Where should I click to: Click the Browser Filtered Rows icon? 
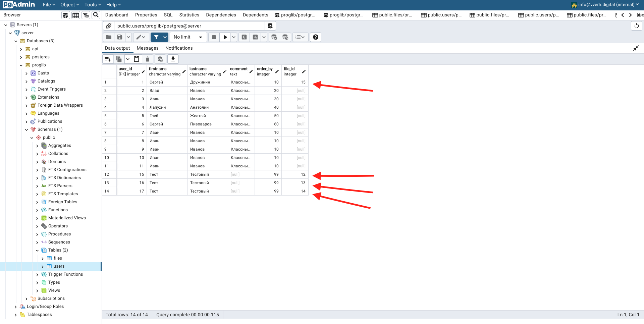click(x=86, y=15)
